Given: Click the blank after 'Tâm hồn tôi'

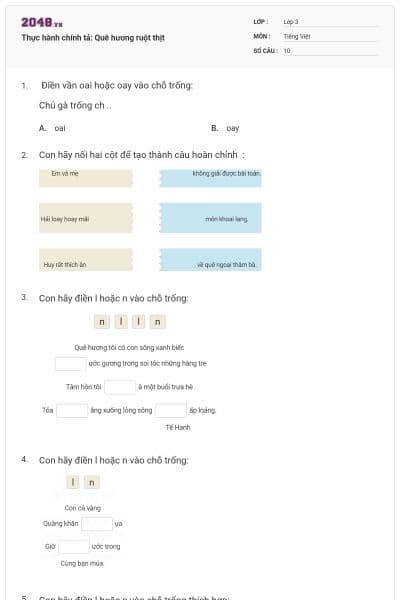Looking at the screenshot, I should (120, 387).
